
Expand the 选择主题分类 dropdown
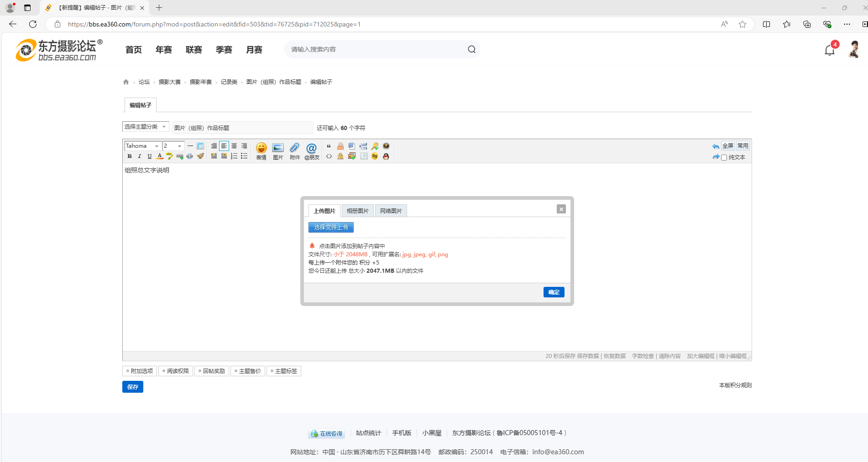[145, 127]
